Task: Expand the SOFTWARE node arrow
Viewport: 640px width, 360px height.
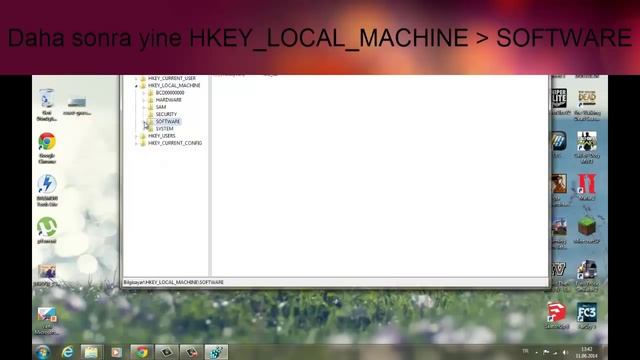Action: point(144,122)
